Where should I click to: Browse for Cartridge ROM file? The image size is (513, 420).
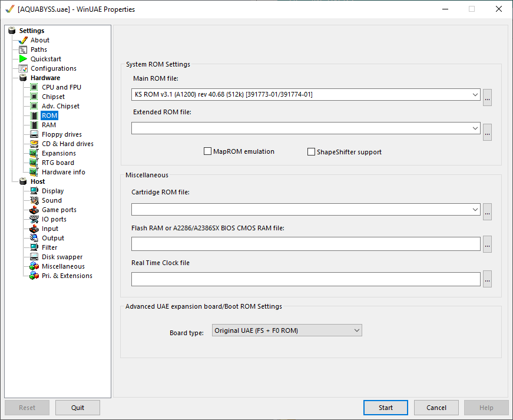pyautogui.click(x=487, y=211)
